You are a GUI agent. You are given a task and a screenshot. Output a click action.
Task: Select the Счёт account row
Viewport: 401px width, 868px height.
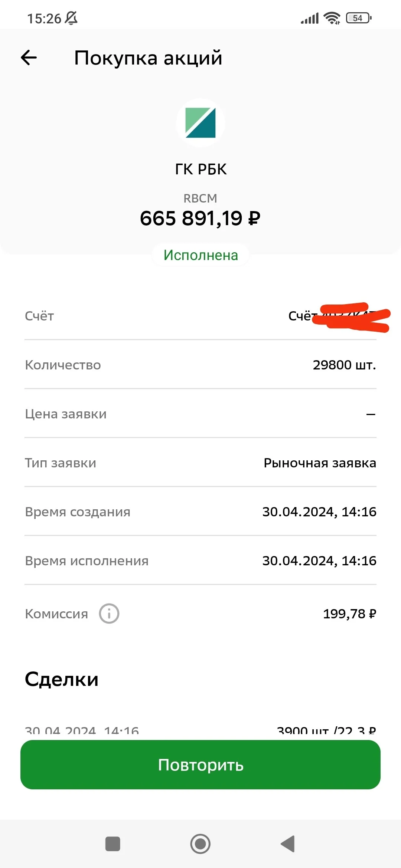point(200,316)
